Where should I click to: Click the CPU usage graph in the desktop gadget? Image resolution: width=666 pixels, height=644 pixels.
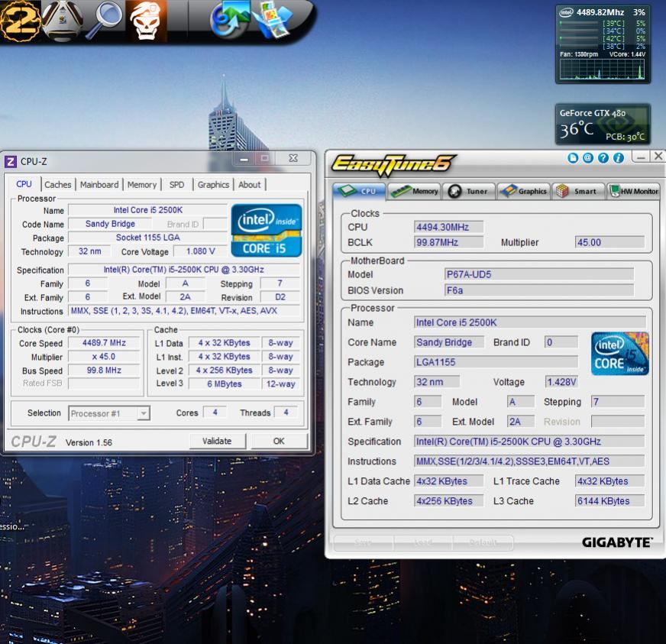point(602,70)
